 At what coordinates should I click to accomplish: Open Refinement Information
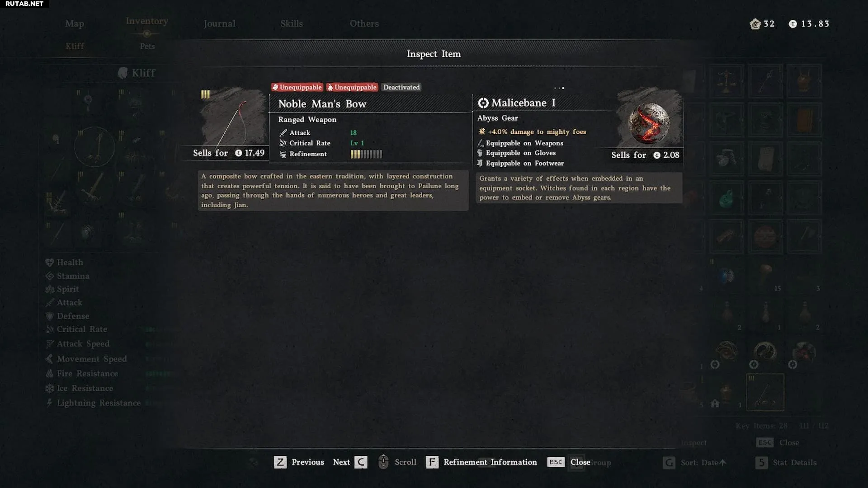[490, 462]
